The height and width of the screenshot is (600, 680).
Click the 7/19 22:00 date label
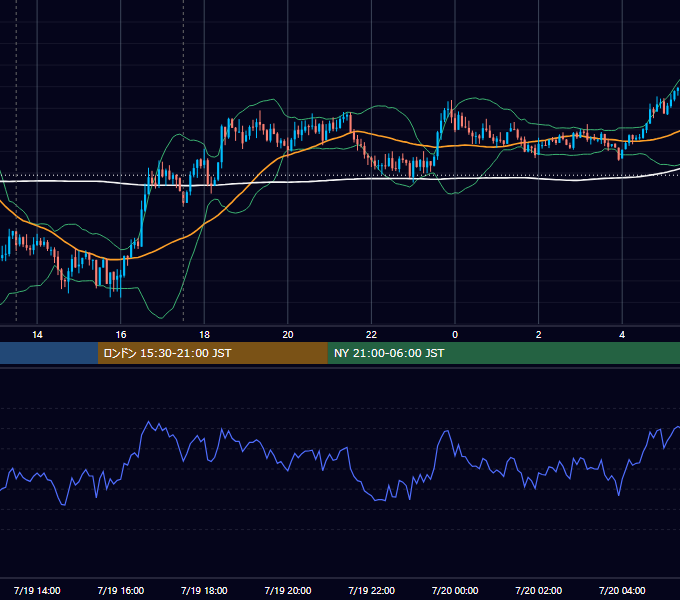click(x=372, y=590)
